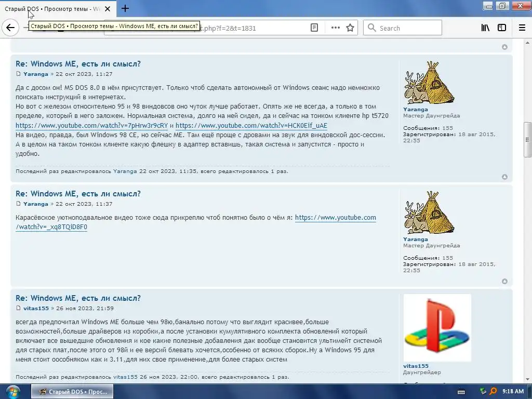Click post icon beside Yaranga 11:37 date

click(x=18, y=204)
